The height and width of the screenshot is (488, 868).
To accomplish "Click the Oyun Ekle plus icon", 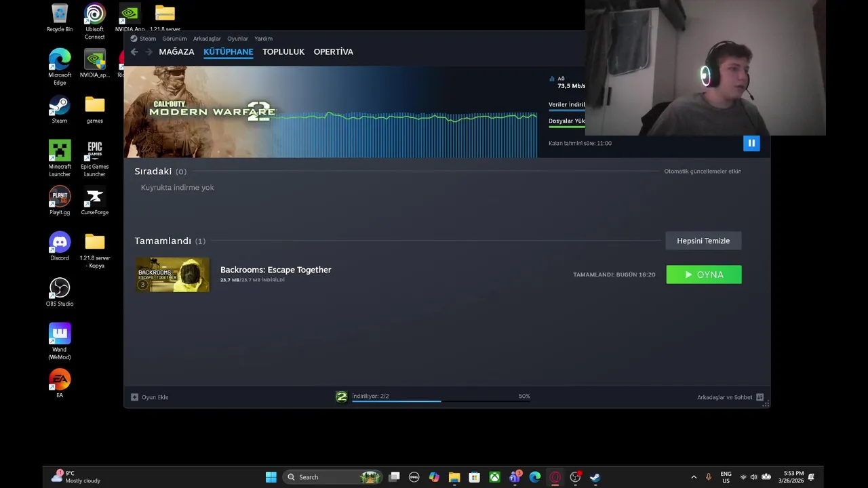I will [x=134, y=397].
